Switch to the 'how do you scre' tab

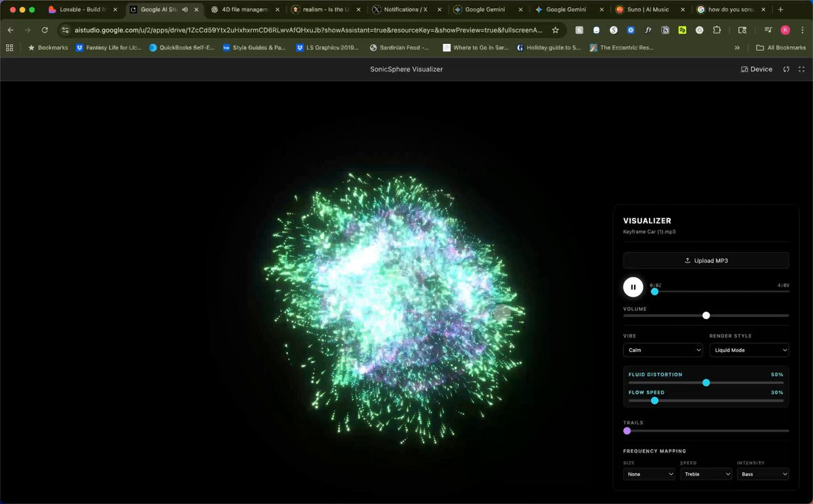click(730, 9)
